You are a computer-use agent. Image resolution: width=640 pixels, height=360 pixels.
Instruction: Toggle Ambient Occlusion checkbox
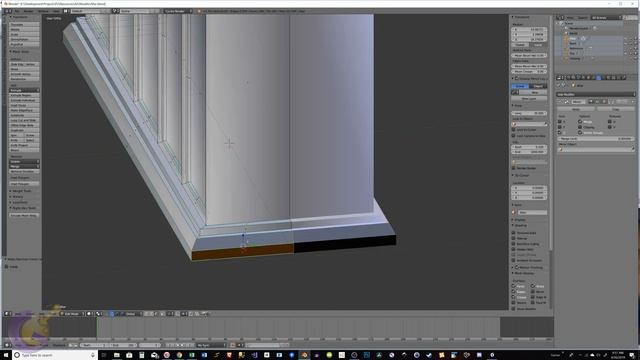513,260
